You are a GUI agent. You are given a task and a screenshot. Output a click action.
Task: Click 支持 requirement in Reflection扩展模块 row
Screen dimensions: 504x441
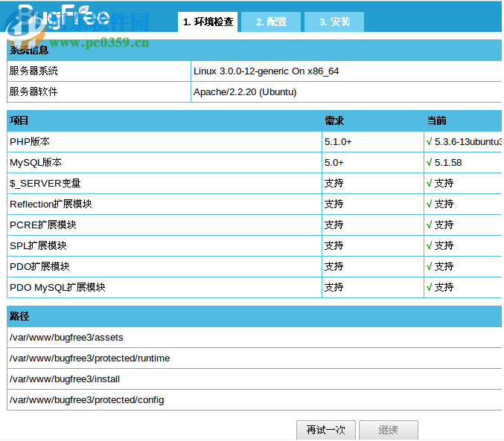click(x=334, y=204)
